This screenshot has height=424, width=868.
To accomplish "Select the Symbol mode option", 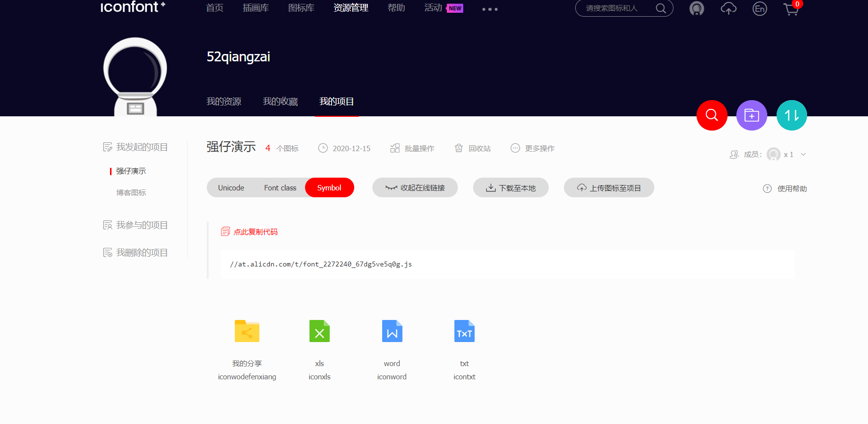I will click(329, 188).
